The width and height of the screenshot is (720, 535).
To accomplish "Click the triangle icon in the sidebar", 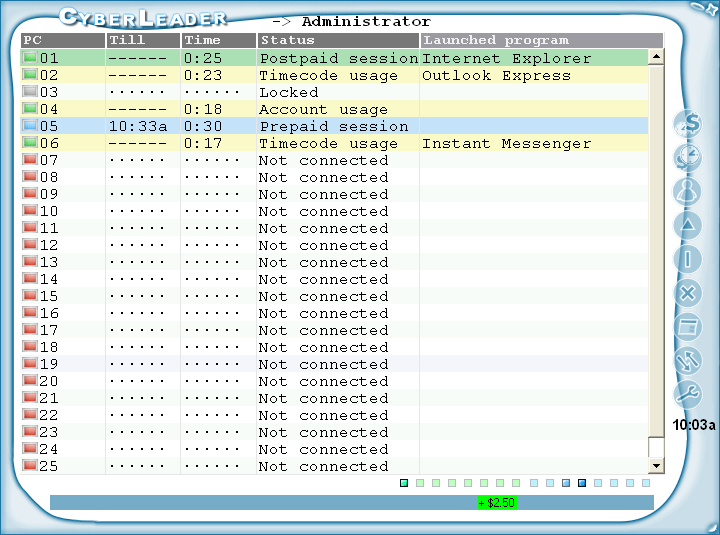I will [x=687, y=225].
